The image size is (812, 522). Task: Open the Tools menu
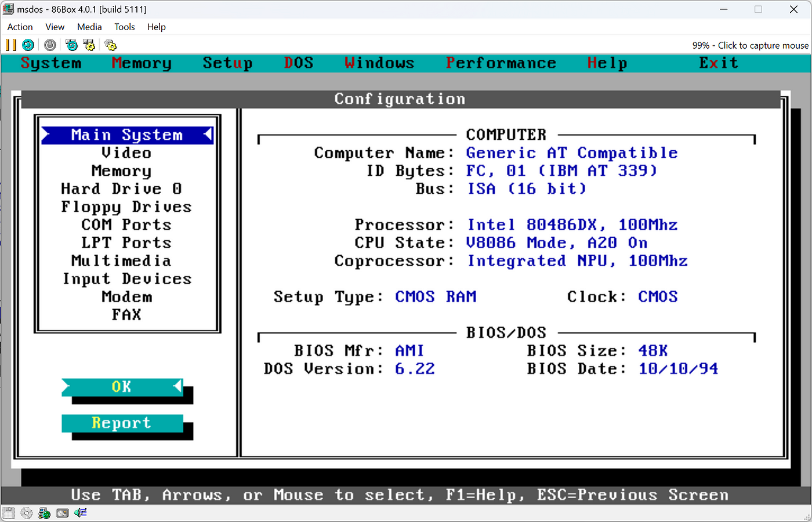(125, 27)
